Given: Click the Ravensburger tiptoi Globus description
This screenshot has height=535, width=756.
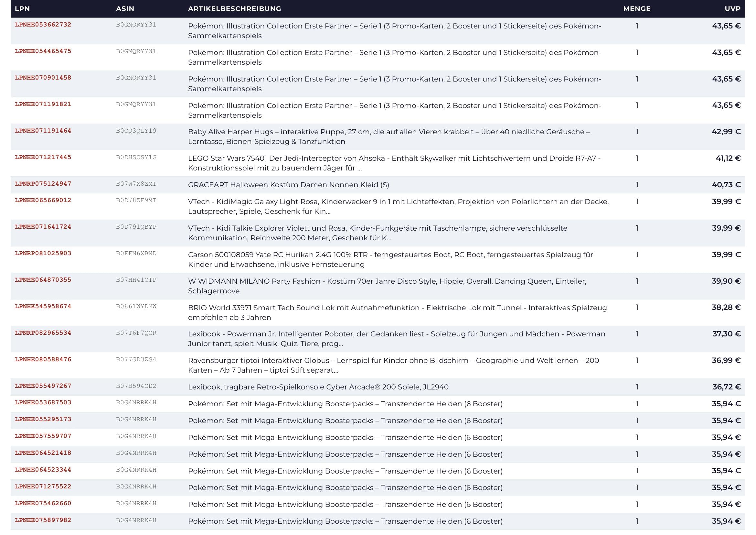Looking at the screenshot, I should (393, 365).
